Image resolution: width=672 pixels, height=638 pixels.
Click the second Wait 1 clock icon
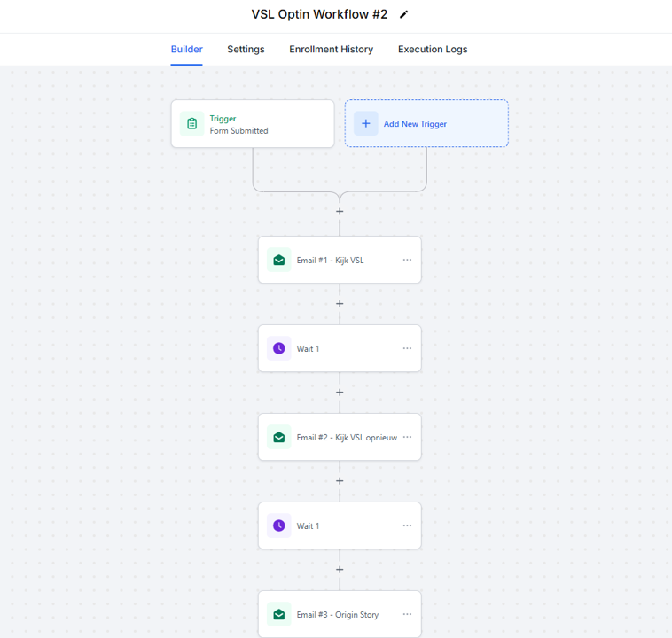pos(279,526)
